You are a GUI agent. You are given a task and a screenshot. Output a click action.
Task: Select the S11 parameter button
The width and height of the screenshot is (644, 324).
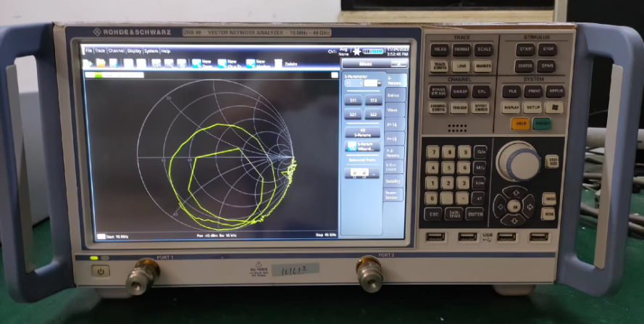(353, 100)
